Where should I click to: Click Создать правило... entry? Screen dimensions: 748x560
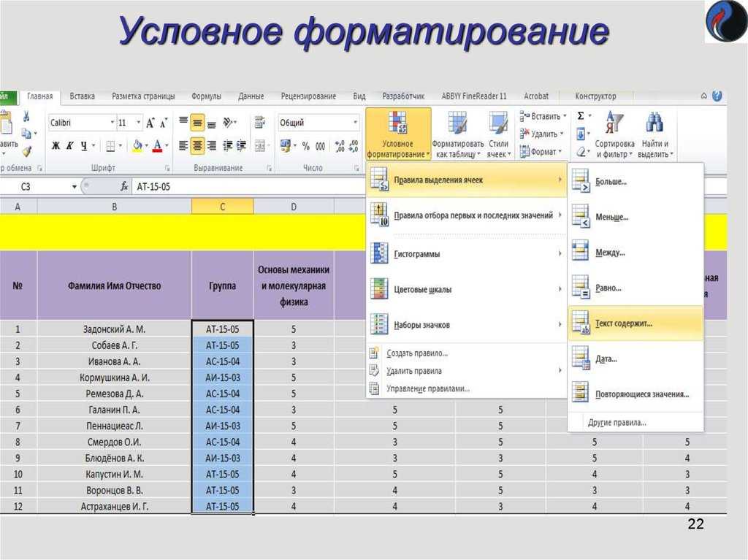(x=467, y=353)
